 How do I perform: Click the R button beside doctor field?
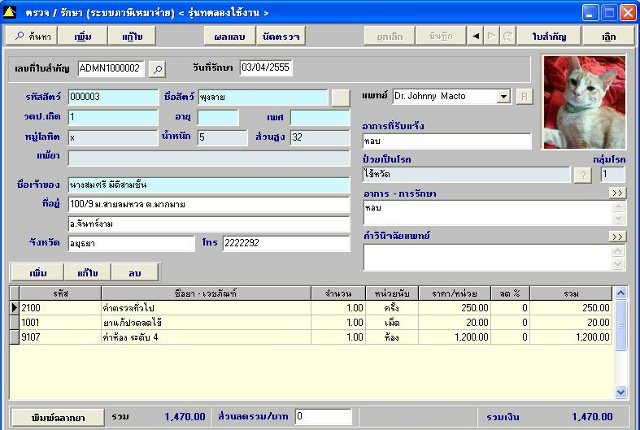(524, 97)
